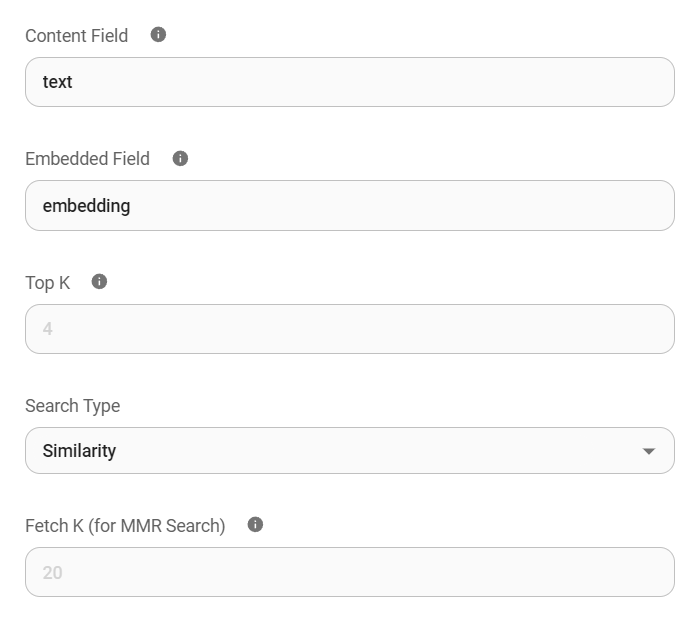The image size is (691, 622).
Task: Click the 'Top K' label
Action: (x=48, y=283)
